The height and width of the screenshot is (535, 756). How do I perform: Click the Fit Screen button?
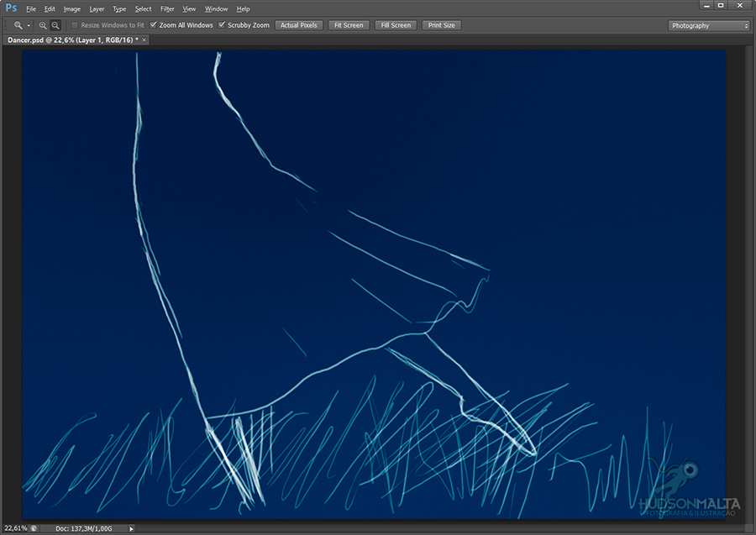(x=349, y=25)
